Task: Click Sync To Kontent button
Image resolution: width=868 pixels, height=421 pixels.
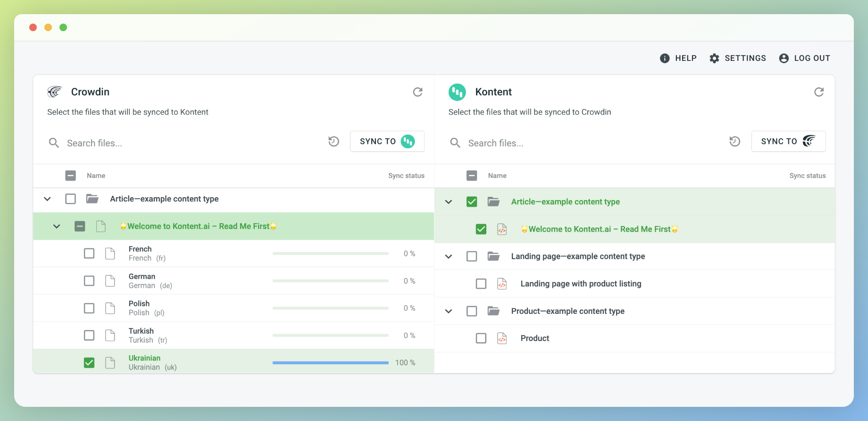Action: point(387,141)
